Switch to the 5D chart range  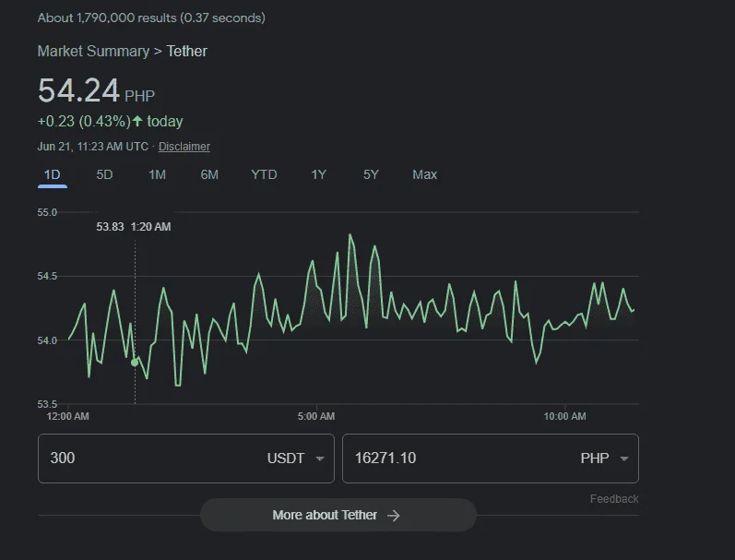pos(104,175)
